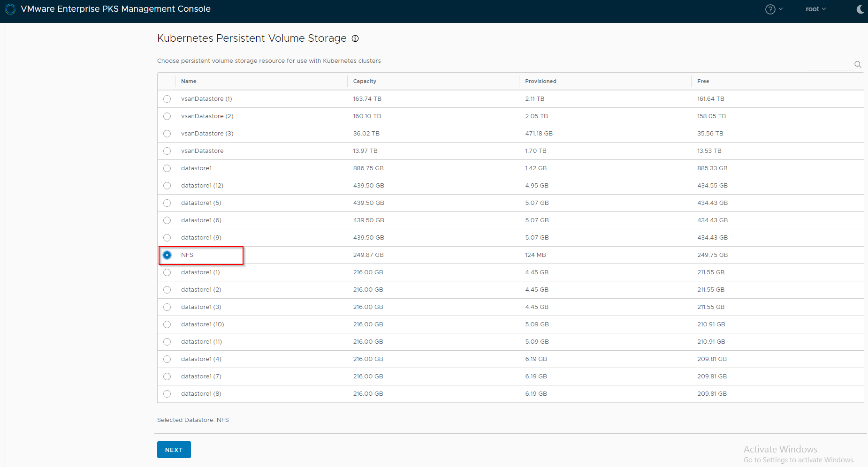Choose the datastore1 (6) radio button
The width and height of the screenshot is (868, 467).
(x=167, y=220)
